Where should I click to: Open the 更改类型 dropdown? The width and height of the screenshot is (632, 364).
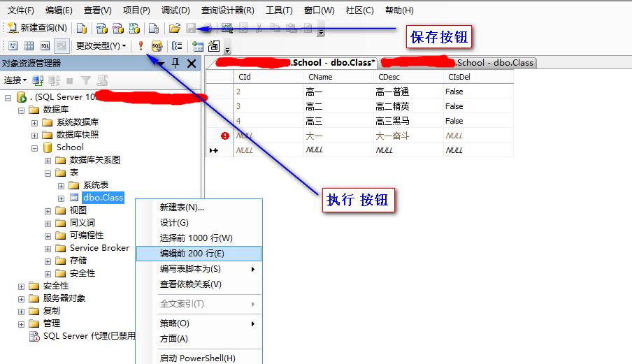101,46
